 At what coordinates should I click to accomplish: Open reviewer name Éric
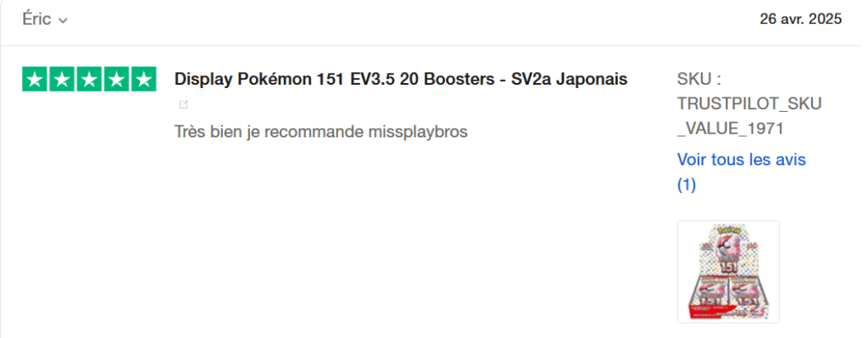[36, 19]
